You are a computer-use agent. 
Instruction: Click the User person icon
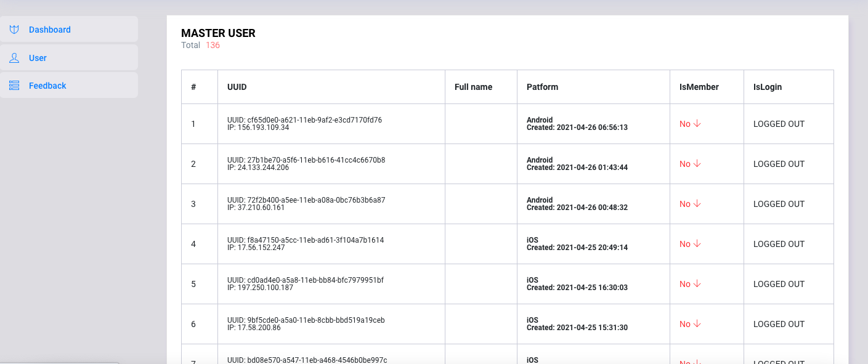(14, 58)
